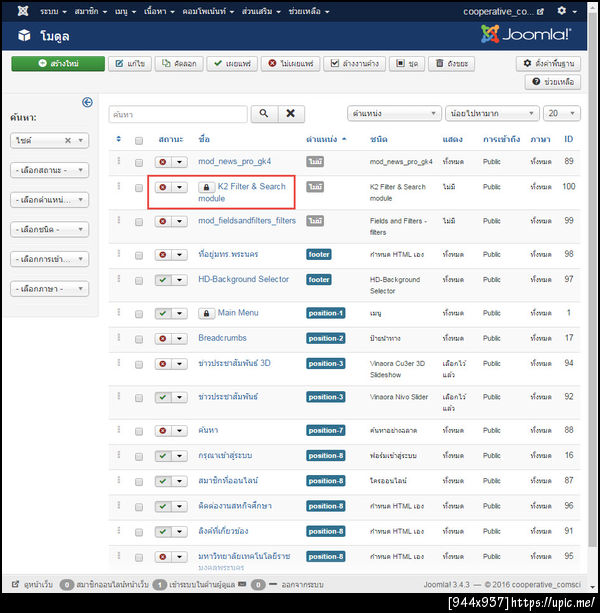
Task: Open the list limit dropdown showing 20
Action: (x=562, y=114)
